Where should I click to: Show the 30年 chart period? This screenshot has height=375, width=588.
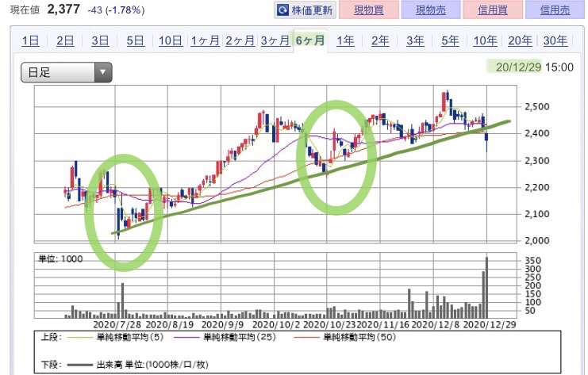tap(555, 40)
